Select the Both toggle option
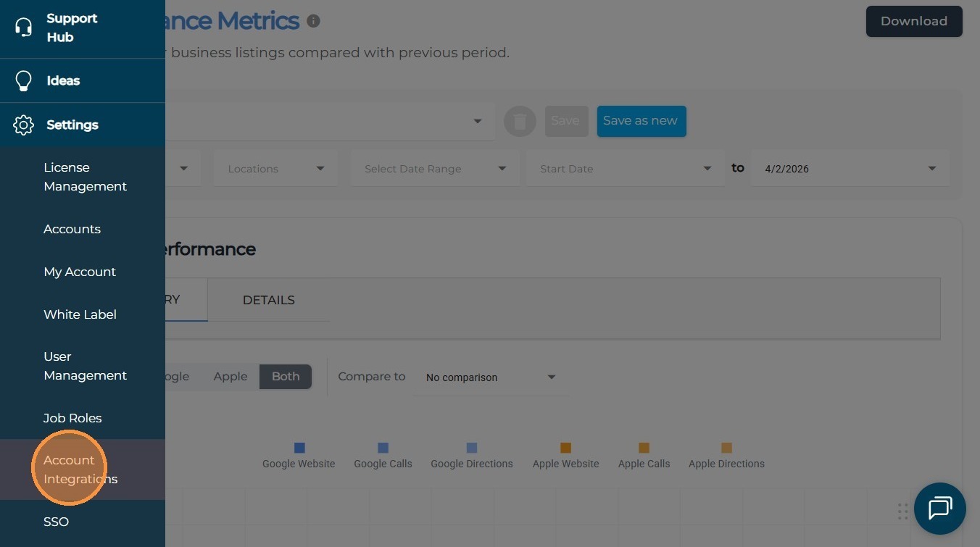The height and width of the screenshot is (547, 980). [286, 377]
